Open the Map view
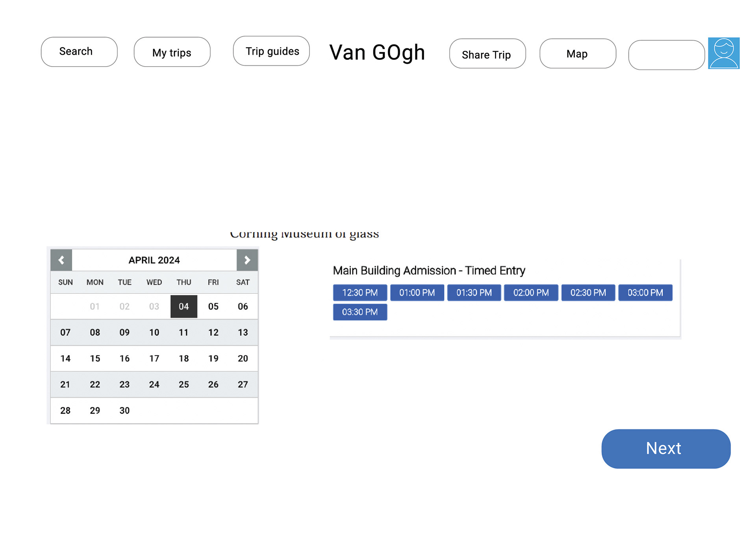Screen dimensions: 756x538 578,54
